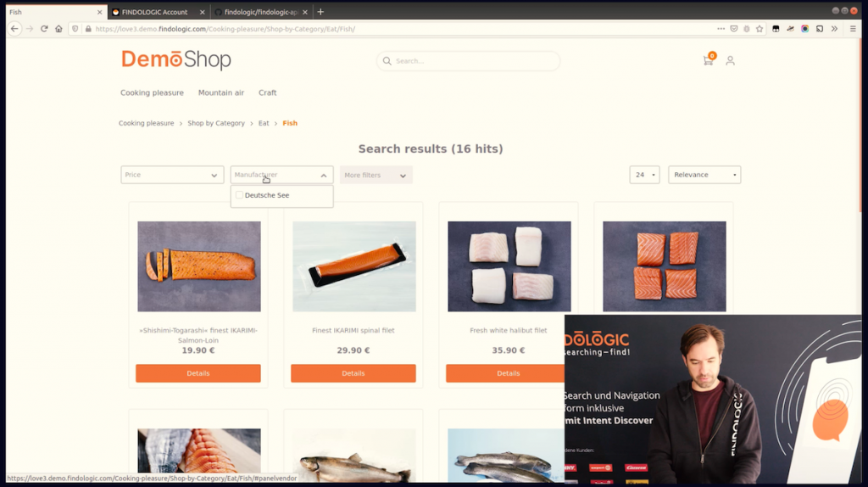
Task: Click the browser reload icon
Action: (x=44, y=29)
